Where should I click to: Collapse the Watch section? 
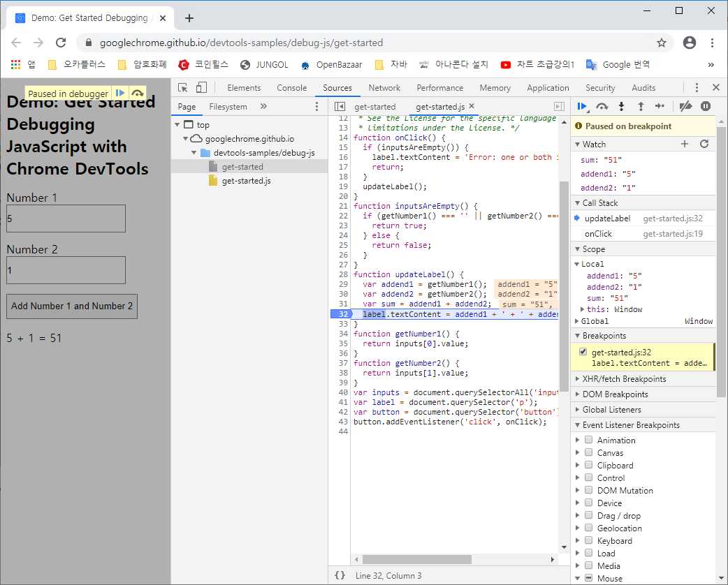(578, 145)
